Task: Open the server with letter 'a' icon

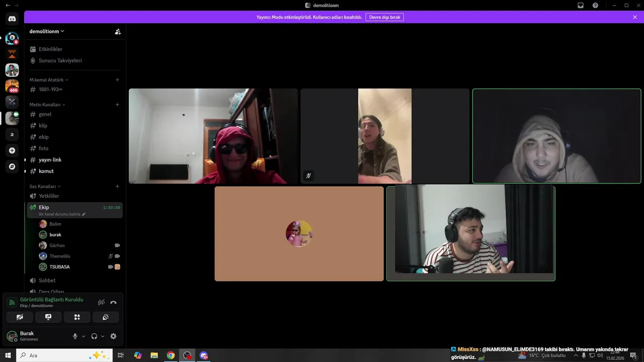Action: coord(12,134)
